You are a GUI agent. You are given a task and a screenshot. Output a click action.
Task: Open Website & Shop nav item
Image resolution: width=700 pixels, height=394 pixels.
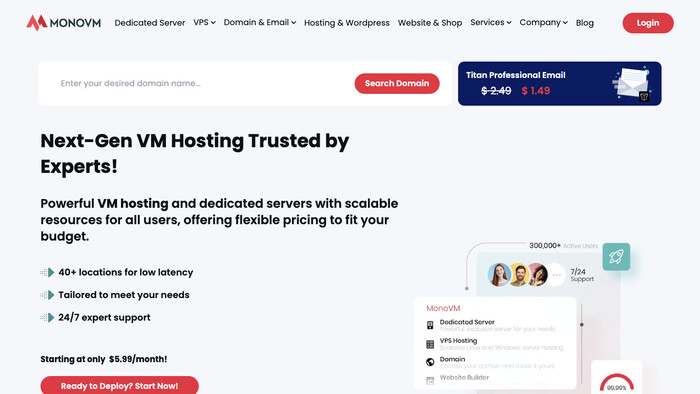tap(429, 23)
